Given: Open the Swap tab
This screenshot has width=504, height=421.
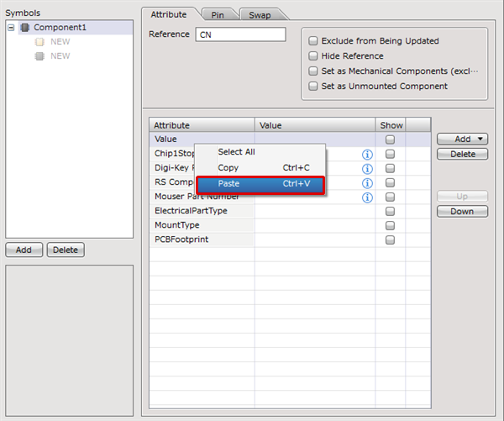Looking at the screenshot, I should [260, 15].
